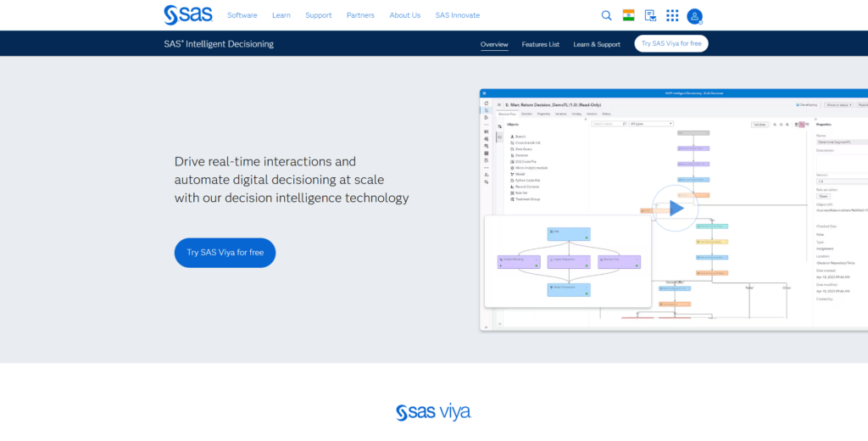Click the SAS Viya logo at bottom
Viewport: 868px width, 441px height.
click(x=433, y=412)
